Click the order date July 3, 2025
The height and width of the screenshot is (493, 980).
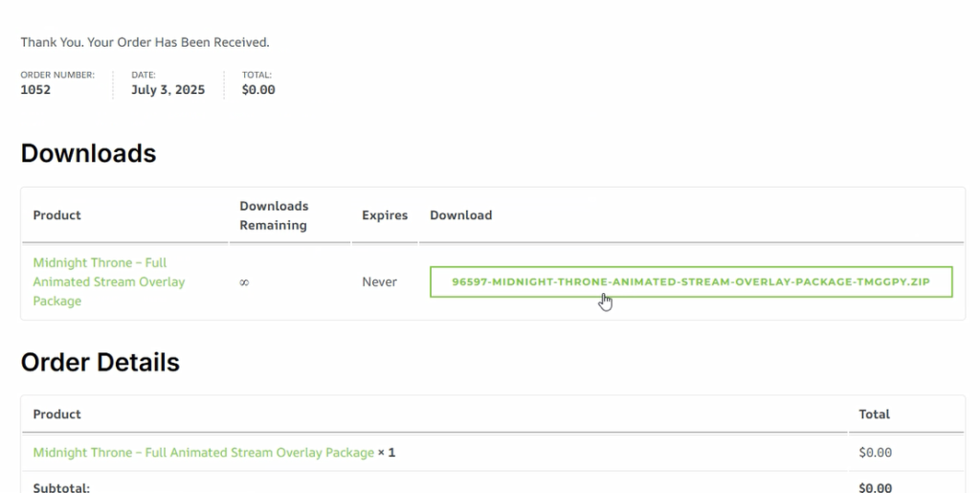pos(168,89)
